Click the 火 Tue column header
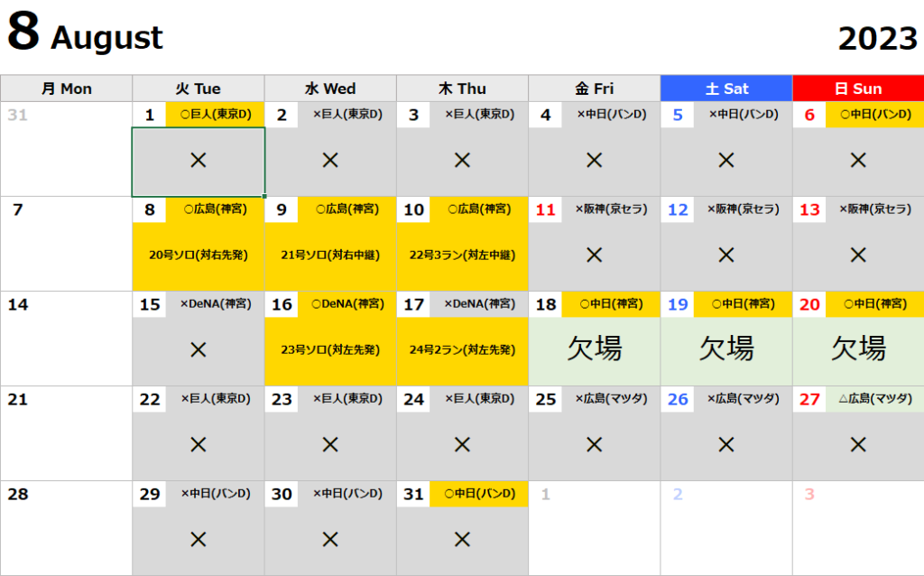The height and width of the screenshot is (576, 924). [198, 88]
